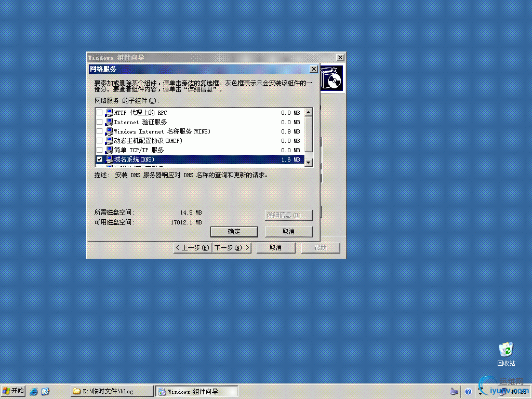Screen dimensions: 532x399
Task: Switch to E:\临时文件\blog taskbar item
Action: click(x=112, y=391)
